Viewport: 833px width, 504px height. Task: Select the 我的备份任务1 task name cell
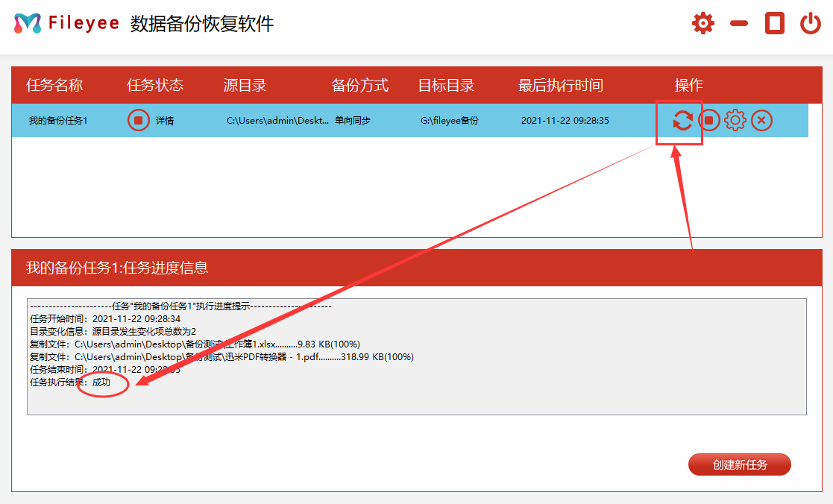pyautogui.click(x=58, y=121)
